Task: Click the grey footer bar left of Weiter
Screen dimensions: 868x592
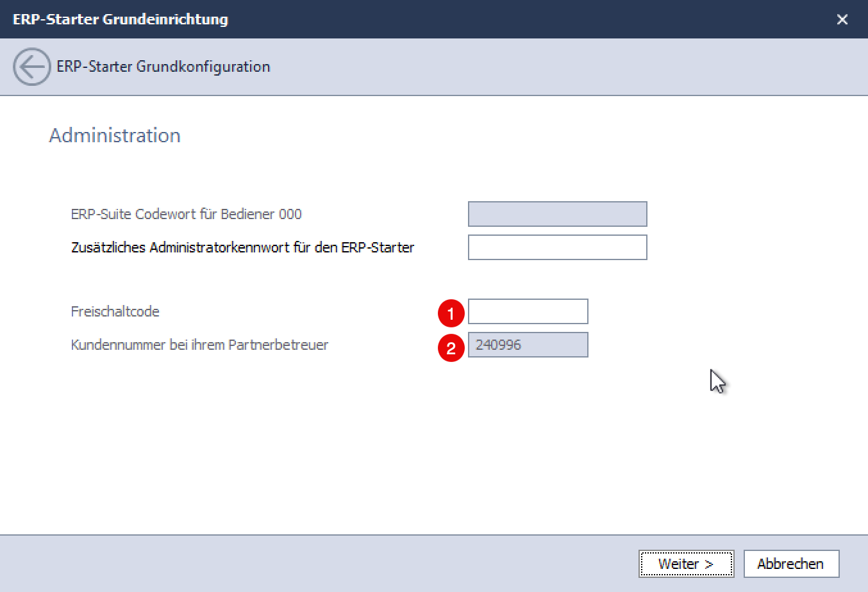Action: pos(321,564)
